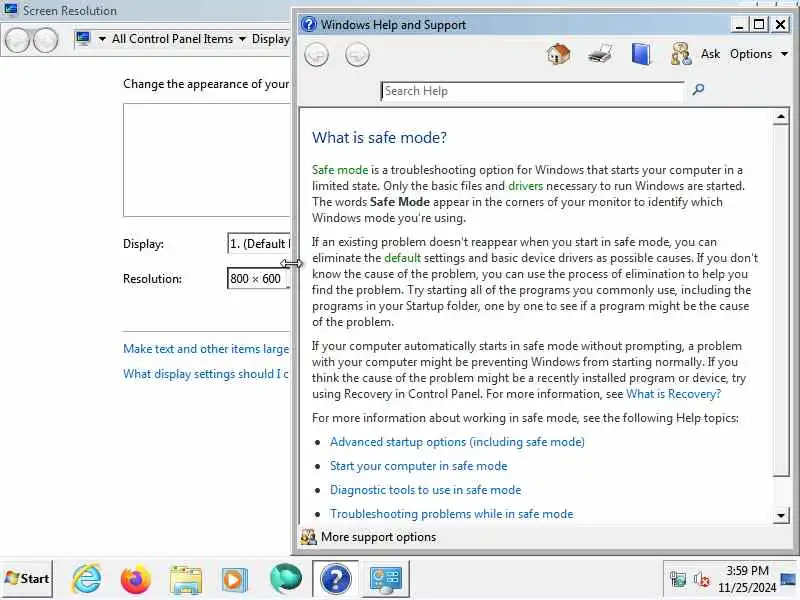
Task: Open Windows Media Player from the taskbar
Action: (235, 580)
